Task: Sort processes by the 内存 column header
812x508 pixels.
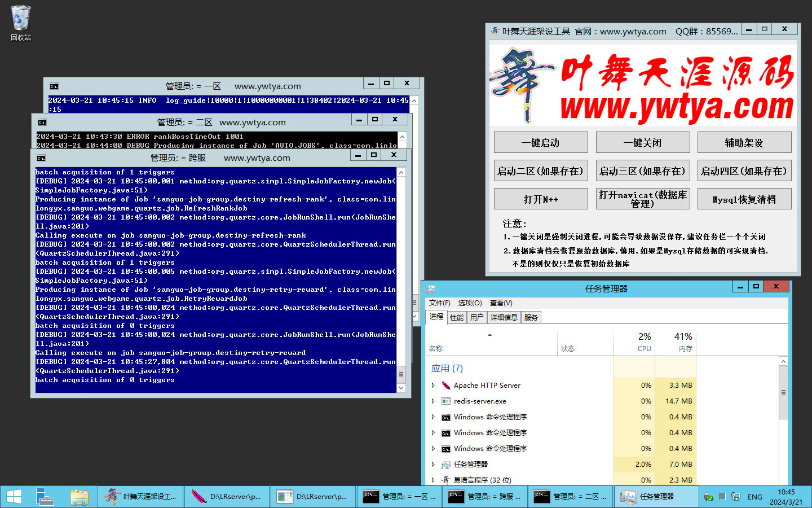Action: pos(676,342)
